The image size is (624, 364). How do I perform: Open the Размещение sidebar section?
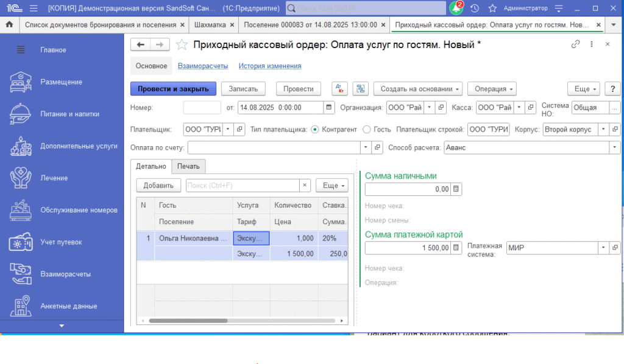coord(61,82)
